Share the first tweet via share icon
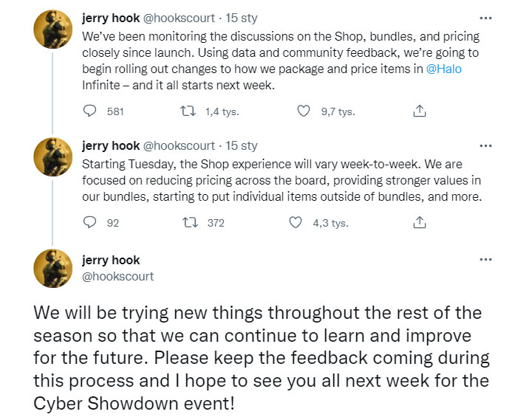This screenshot has width=532, height=420. (x=419, y=111)
